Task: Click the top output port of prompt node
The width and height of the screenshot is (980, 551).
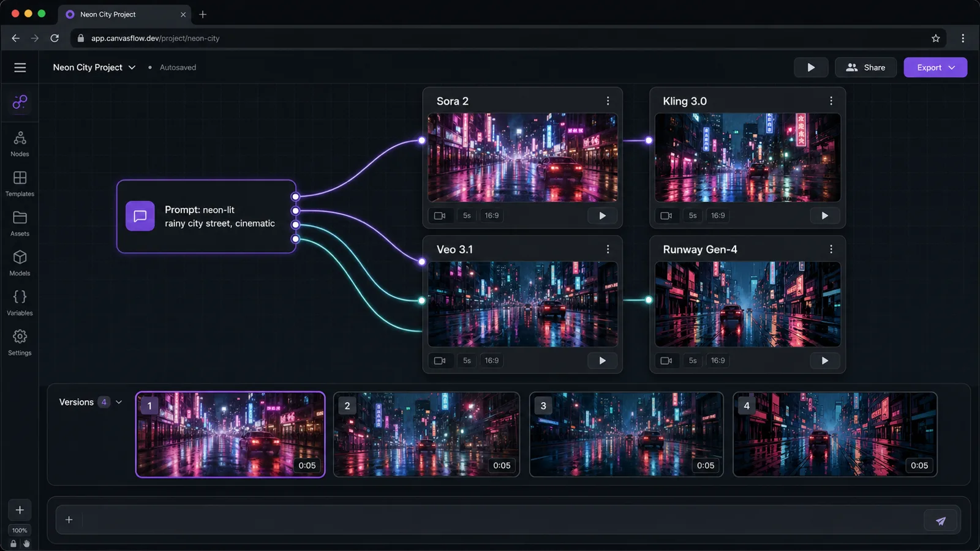Action: coord(295,197)
